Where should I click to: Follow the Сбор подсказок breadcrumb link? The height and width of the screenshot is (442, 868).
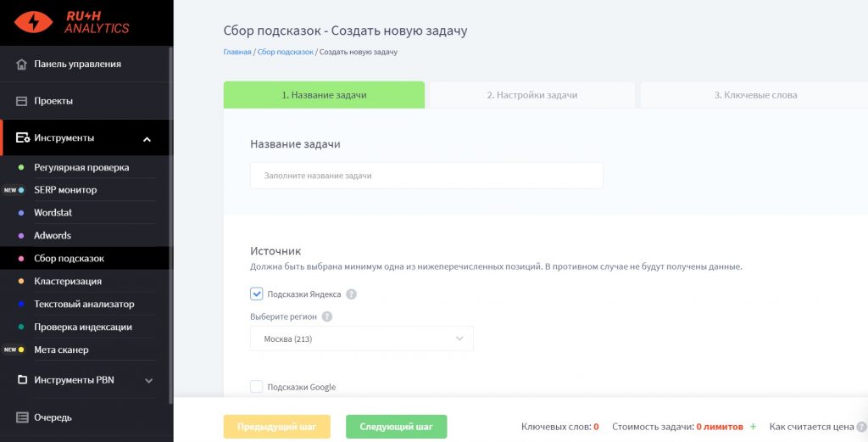click(x=286, y=52)
